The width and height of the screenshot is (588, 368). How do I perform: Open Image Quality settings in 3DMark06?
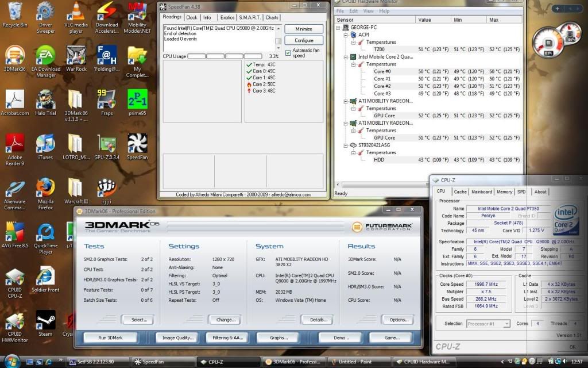[x=178, y=338]
